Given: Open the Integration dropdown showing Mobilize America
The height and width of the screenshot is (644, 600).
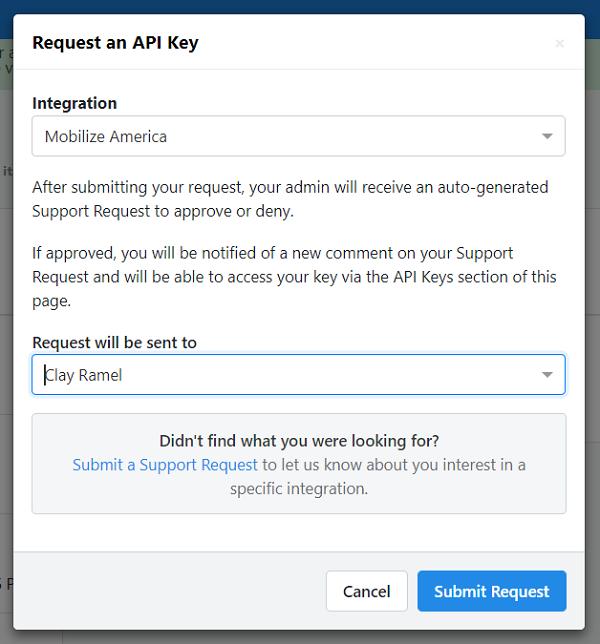Looking at the screenshot, I should [298, 137].
